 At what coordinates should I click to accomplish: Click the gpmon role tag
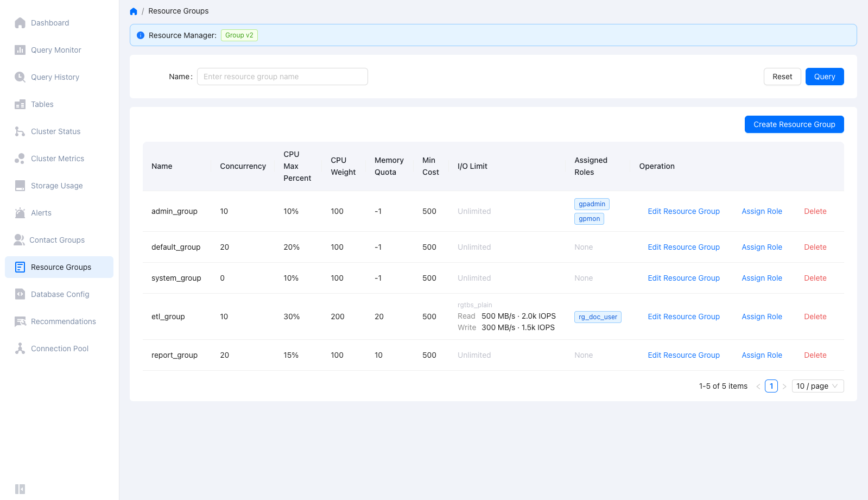pyautogui.click(x=589, y=219)
